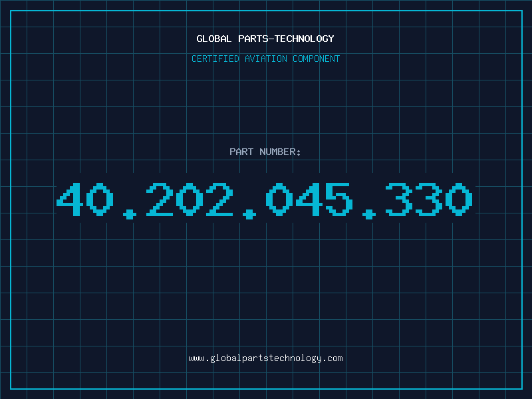Screen dimensions: 532x399
Task: Select the part number 40.202.045.330
Action: [264, 200]
